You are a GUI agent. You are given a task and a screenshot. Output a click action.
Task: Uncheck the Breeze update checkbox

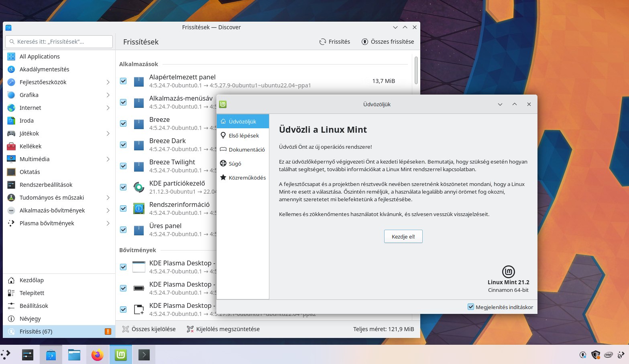(123, 123)
